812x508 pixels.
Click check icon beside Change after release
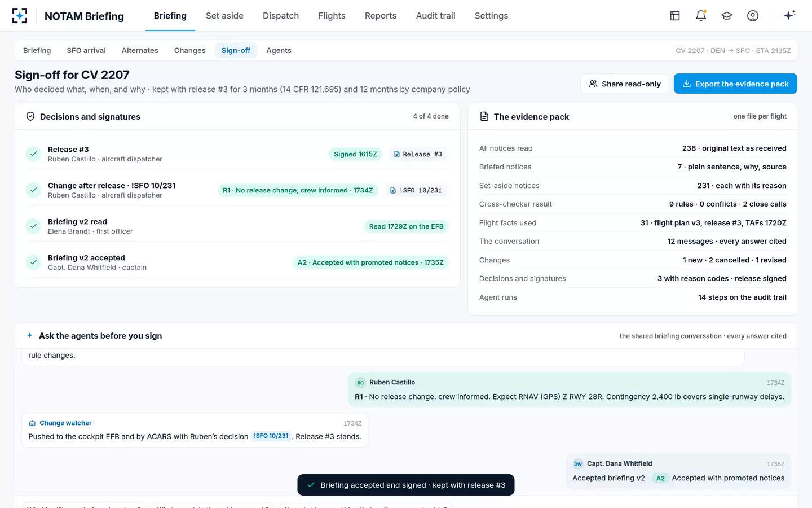pyautogui.click(x=33, y=190)
